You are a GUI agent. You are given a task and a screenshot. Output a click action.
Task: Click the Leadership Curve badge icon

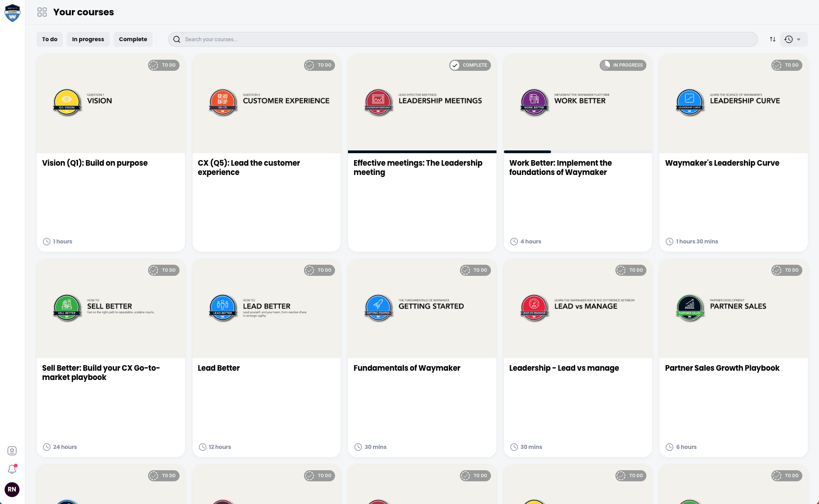tap(690, 103)
